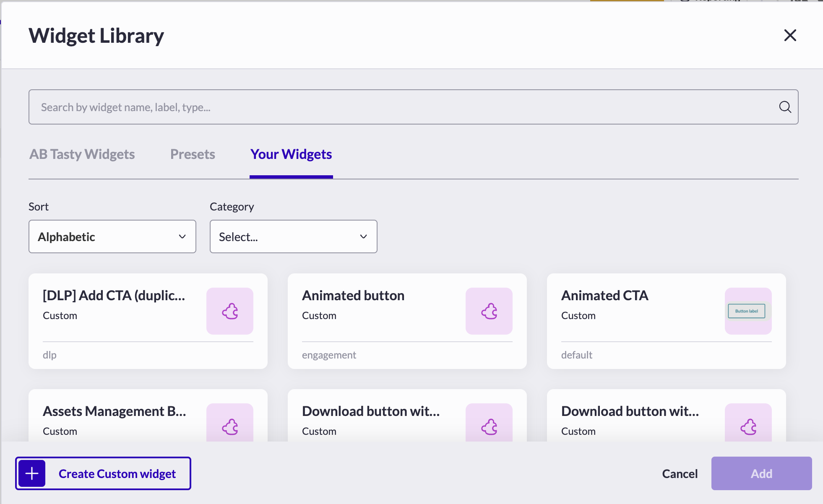The width and height of the screenshot is (823, 504).
Task: Focus the widget search field
Action: pyautogui.click(x=413, y=107)
